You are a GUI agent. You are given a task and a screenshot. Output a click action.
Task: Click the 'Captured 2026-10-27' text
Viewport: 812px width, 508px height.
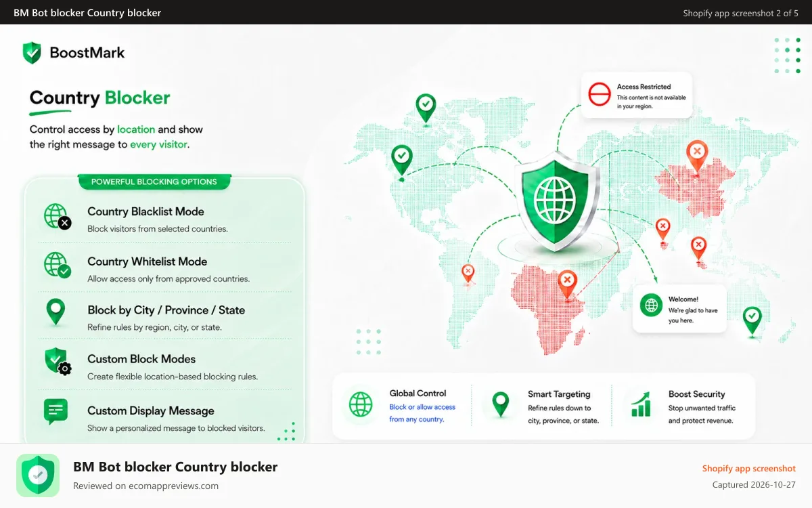click(x=754, y=485)
